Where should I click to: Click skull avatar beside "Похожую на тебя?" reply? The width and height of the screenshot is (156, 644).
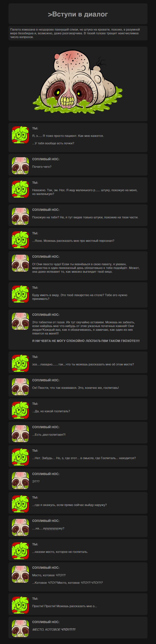21,216
